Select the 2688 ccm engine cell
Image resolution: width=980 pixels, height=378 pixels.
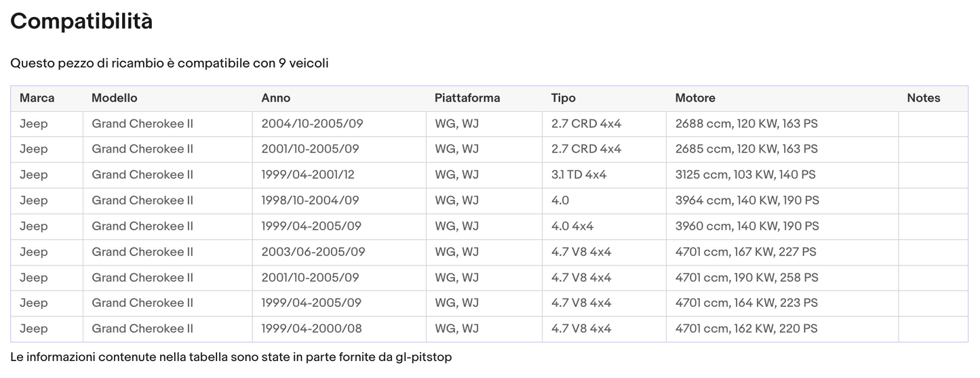click(746, 124)
